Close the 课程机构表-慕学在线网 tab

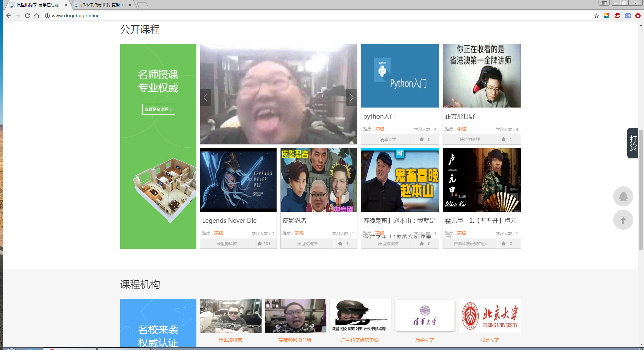pos(66,5)
